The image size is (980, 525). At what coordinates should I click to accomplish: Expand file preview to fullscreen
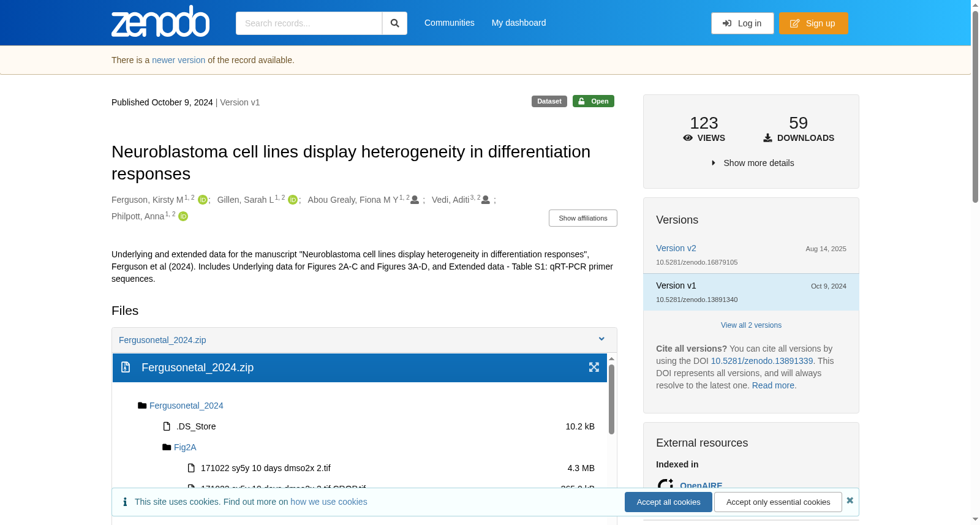[x=594, y=367]
